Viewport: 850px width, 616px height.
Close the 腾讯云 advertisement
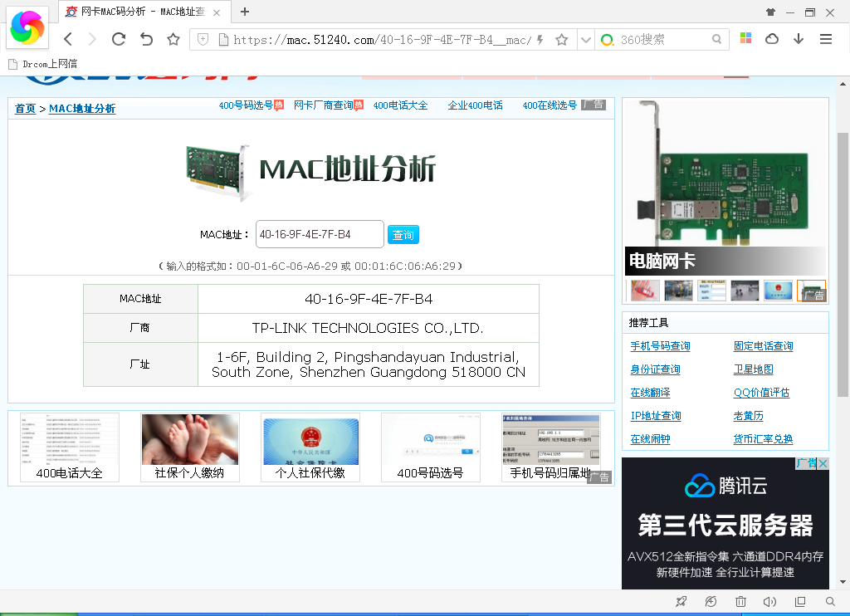[x=823, y=463]
